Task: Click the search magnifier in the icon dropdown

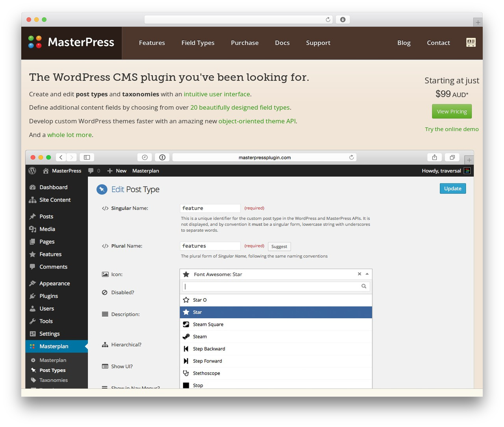Action: [364, 286]
